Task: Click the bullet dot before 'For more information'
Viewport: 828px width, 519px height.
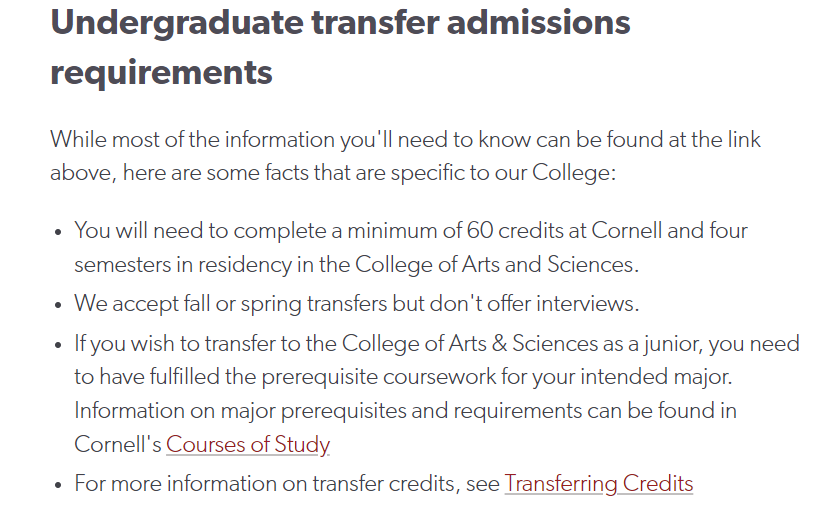Action: tap(58, 485)
